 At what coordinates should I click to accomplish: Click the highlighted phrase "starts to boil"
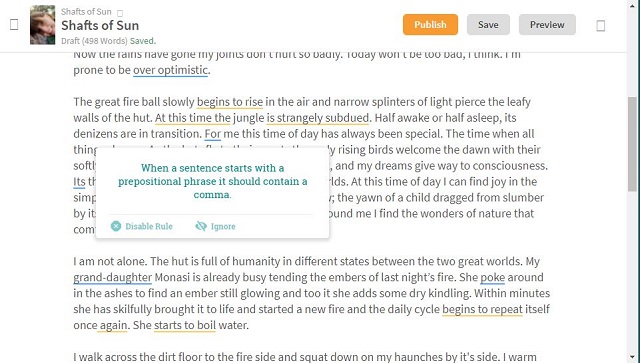pos(185,325)
